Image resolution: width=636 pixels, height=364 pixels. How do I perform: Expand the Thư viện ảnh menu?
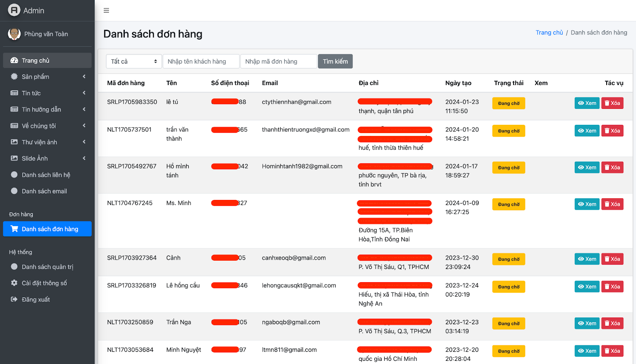point(47,142)
